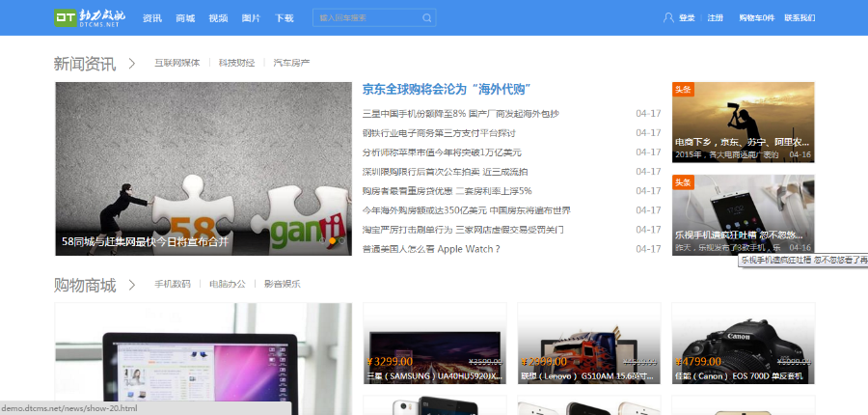The width and height of the screenshot is (868, 415).
Task: Select the 科技财经 category
Action: (236, 63)
